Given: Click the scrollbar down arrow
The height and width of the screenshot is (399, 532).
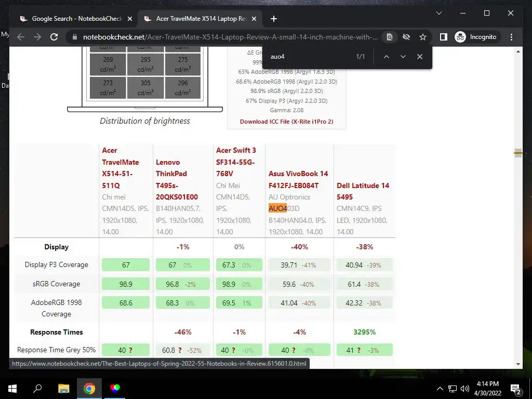Looking at the screenshot, I should coord(518,364).
